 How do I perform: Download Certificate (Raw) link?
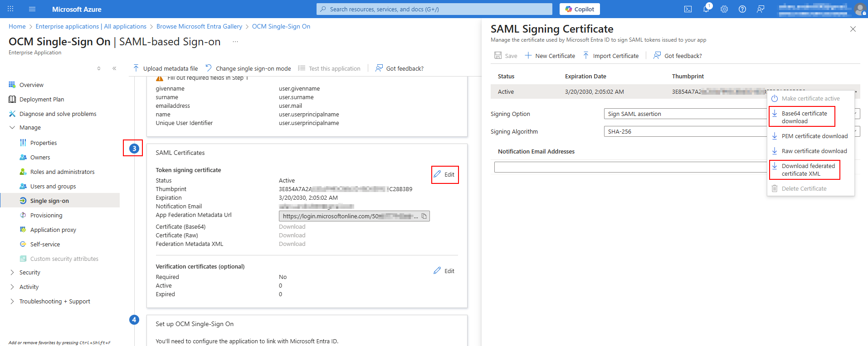(292, 235)
